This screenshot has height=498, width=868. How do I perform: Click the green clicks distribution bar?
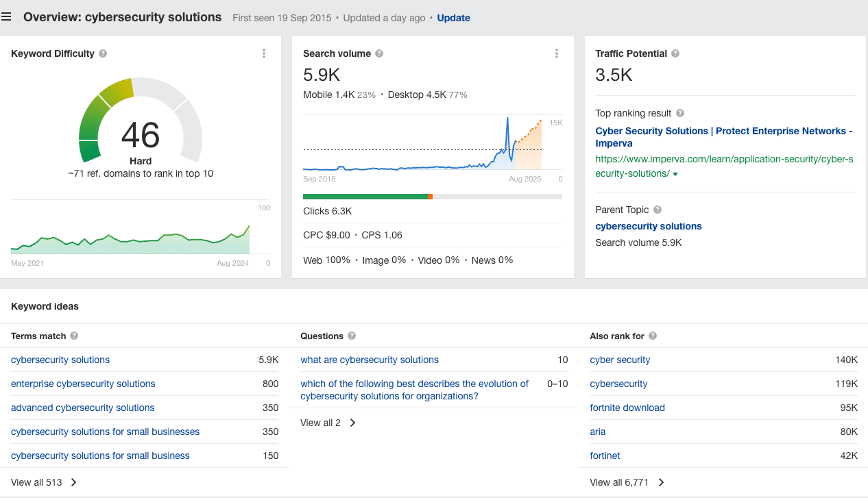pos(365,197)
